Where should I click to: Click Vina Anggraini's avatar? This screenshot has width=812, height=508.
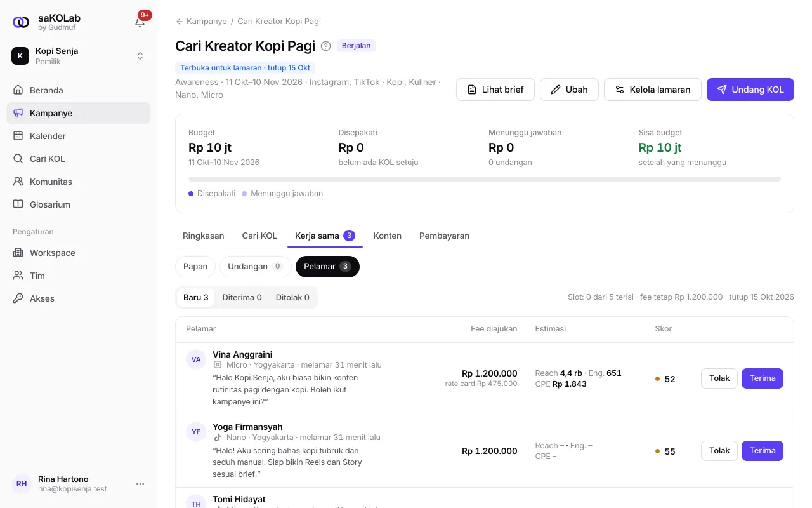pos(196,359)
